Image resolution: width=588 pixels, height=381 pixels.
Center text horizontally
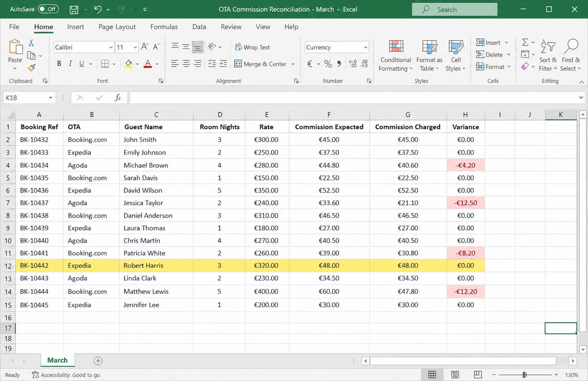(186, 63)
